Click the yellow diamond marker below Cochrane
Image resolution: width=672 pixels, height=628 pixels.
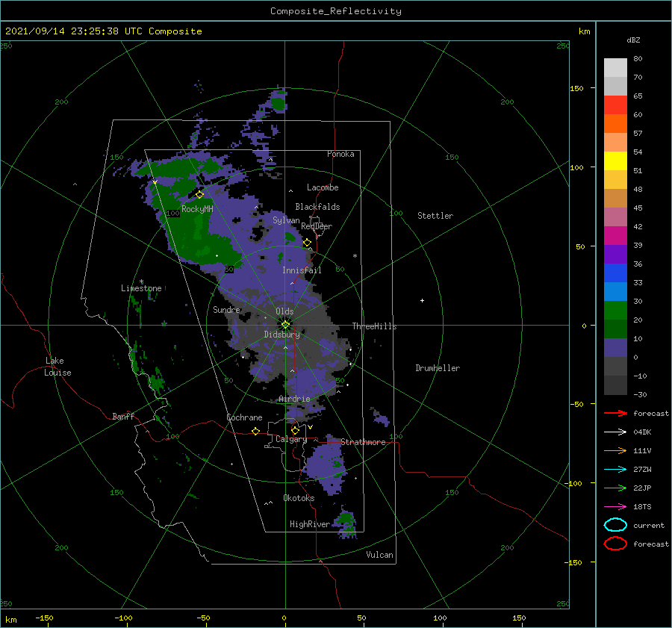[256, 431]
